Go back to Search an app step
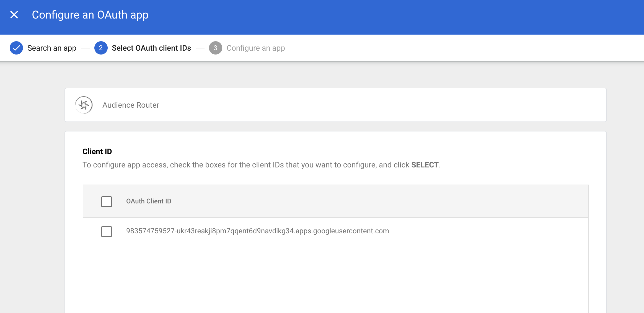The height and width of the screenshot is (313, 644). (x=52, y=48)
